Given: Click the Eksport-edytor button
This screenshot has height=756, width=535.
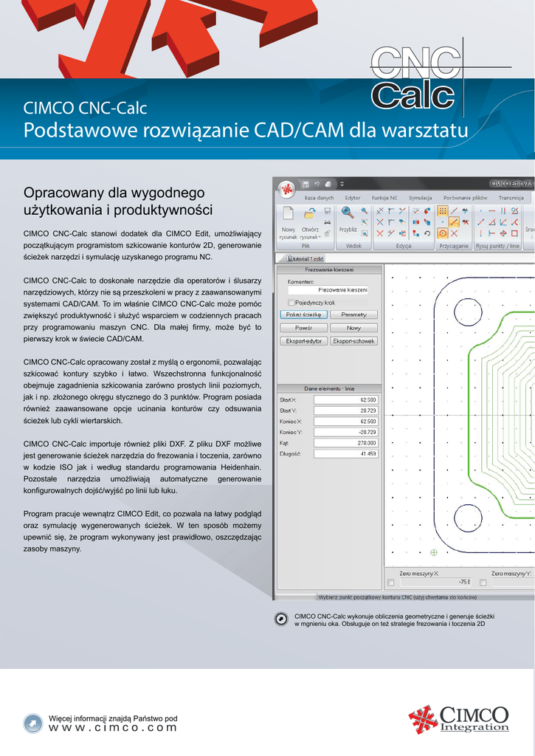Looking at the screenshot, I should (x=303, y=341).
